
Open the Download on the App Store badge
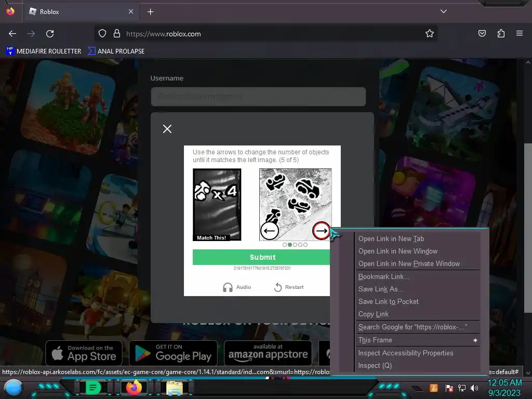(84, 353)
